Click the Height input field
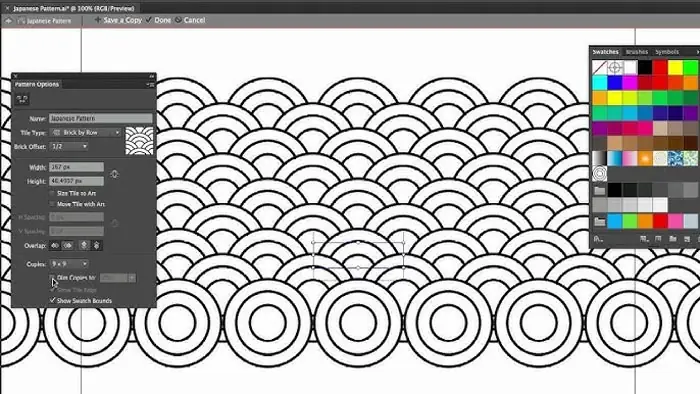This screenshot has height=394, width=700. point(76,181)
